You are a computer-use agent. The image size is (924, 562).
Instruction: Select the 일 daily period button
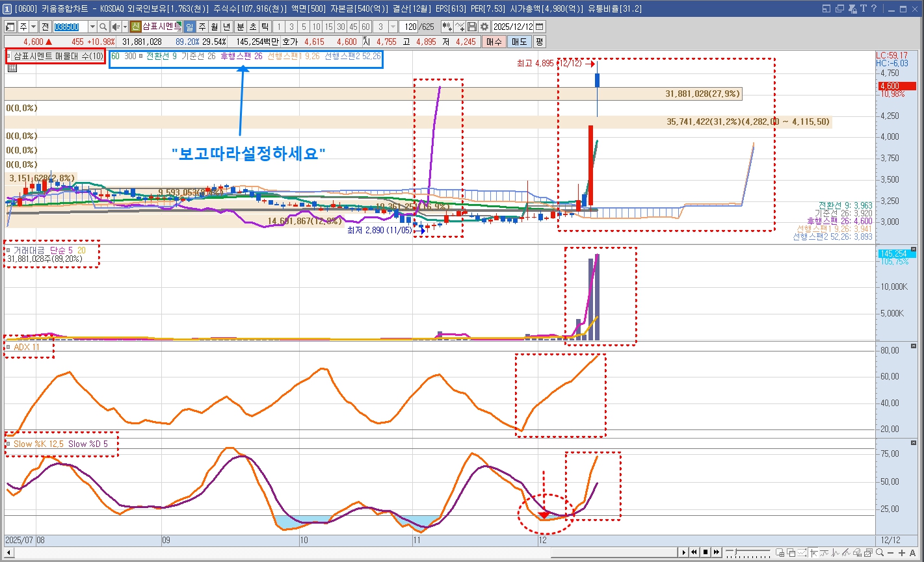[190, 27]
